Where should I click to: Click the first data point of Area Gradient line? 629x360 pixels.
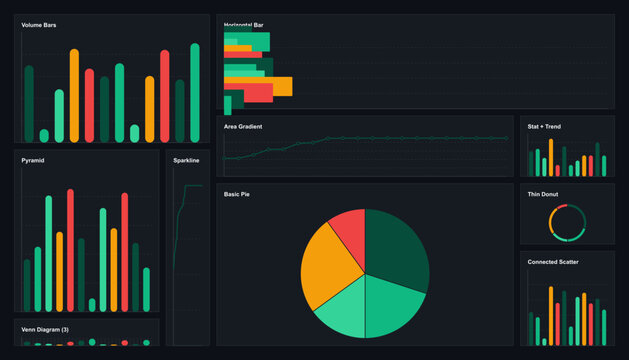tap(224, 159)
